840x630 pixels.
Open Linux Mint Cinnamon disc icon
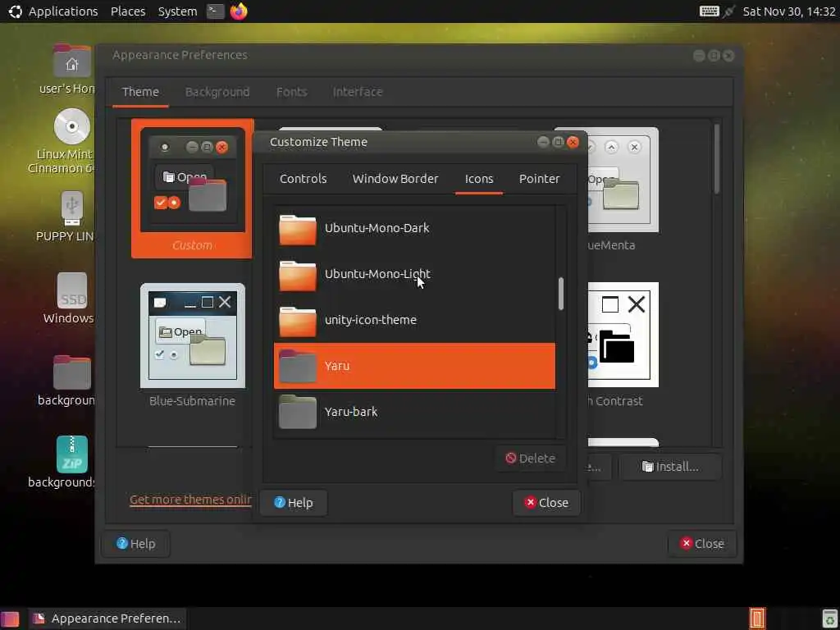72,126
